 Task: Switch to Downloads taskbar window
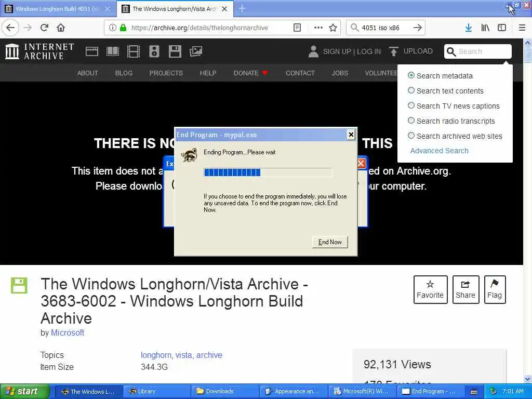tap(224, 391)
